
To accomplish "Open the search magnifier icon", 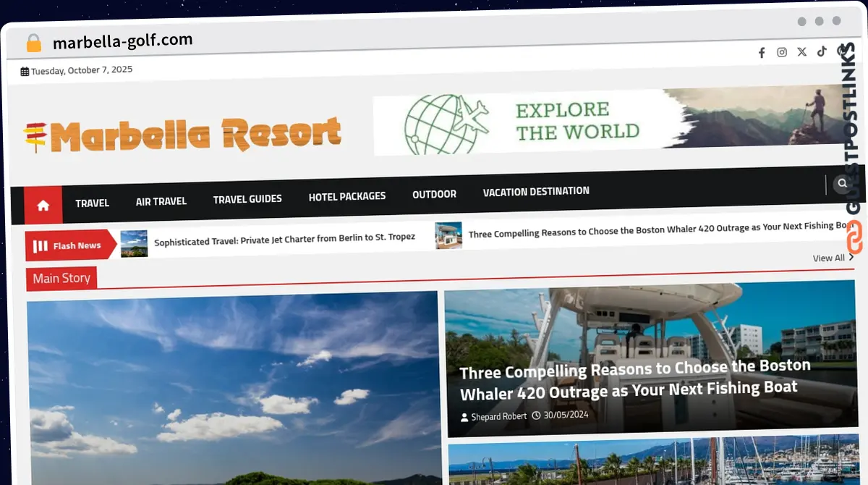I will (842, 184).
